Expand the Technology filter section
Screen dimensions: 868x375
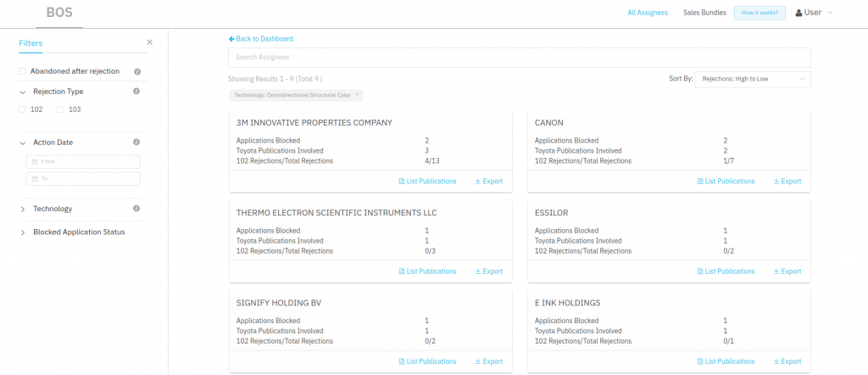click(23, 210)
